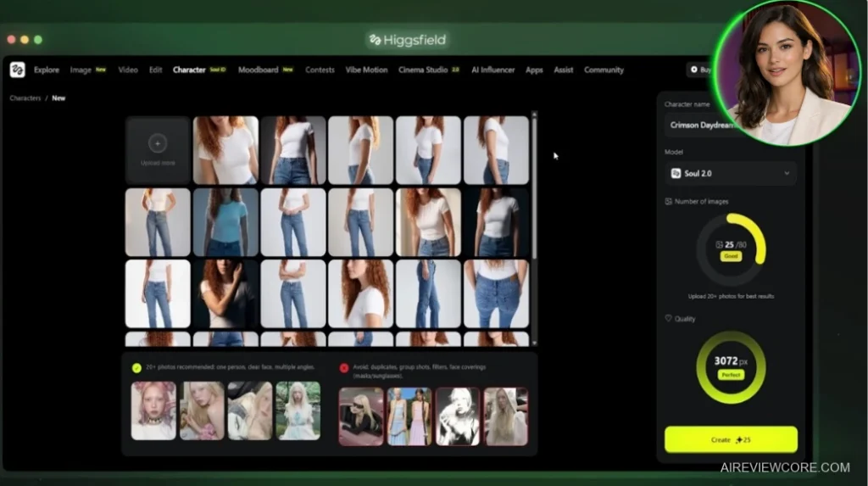
Task: Click 'Upload 20+ photos for best results' text
Action: click(x=731, y=297)
